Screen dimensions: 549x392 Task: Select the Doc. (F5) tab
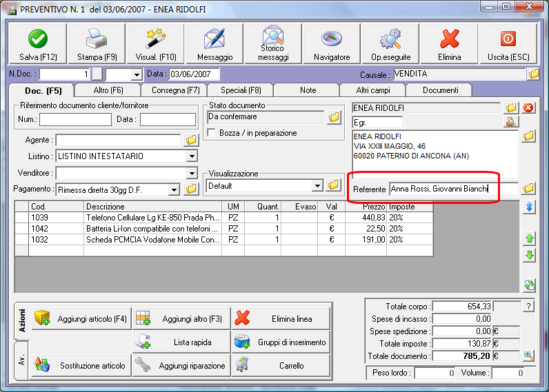pos(43,91)
